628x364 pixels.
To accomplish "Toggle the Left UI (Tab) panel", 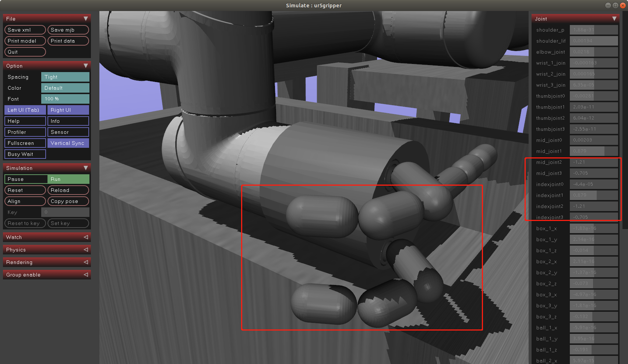I will [x=25, y=110].
